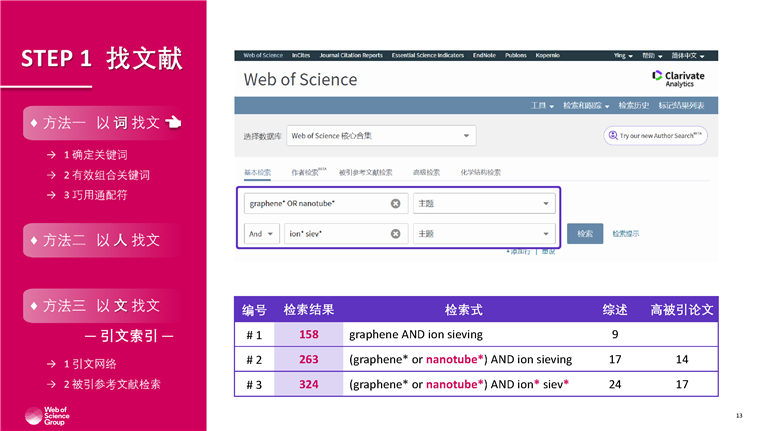This screenshot has height=431, width=768.
Task: Switch to the 化学结构检索 tab
Action: [x=480, y=172]
